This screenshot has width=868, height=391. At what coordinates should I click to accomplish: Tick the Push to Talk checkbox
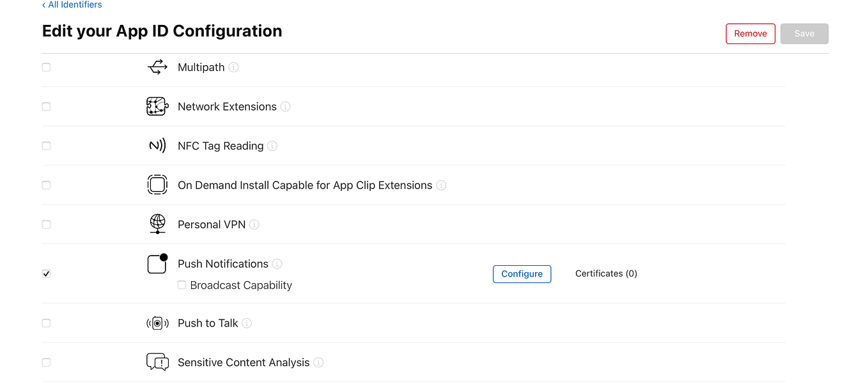(x=46, y=323)
